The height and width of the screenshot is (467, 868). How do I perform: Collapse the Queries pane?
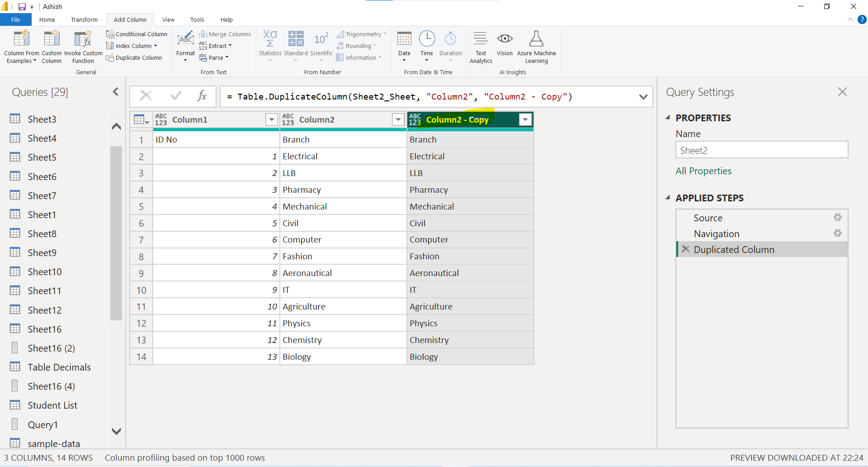(x=116, y=91)
